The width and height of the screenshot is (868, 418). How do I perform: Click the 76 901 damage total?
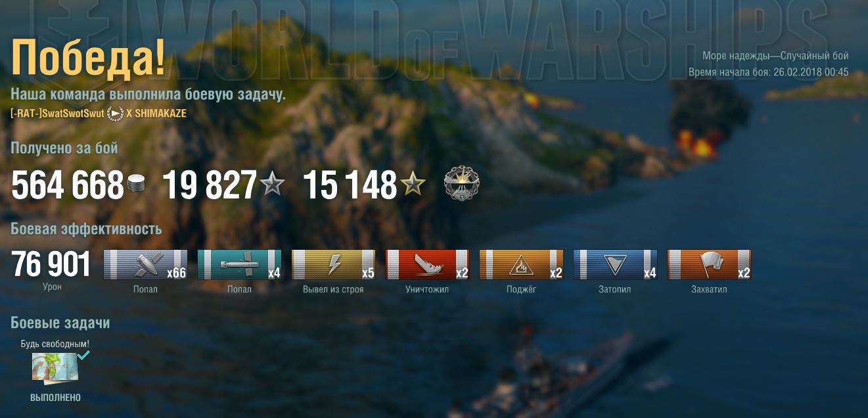(51, 264)
